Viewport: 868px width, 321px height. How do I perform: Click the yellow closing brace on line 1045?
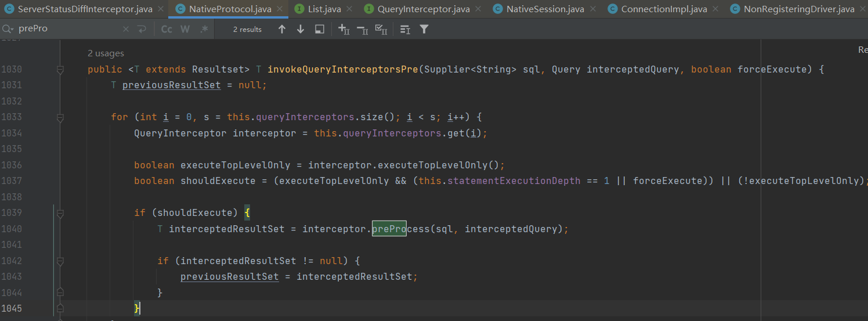point(137,308)
